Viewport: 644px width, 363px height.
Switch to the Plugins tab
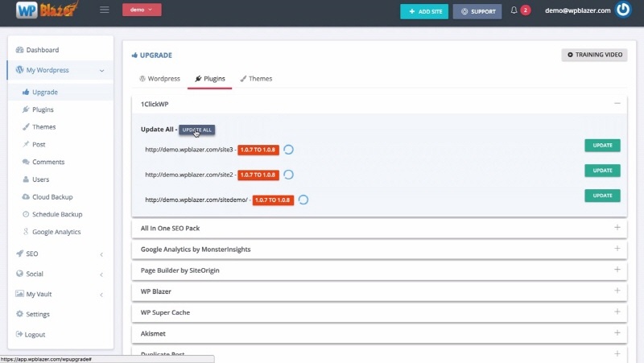[210, 78]
